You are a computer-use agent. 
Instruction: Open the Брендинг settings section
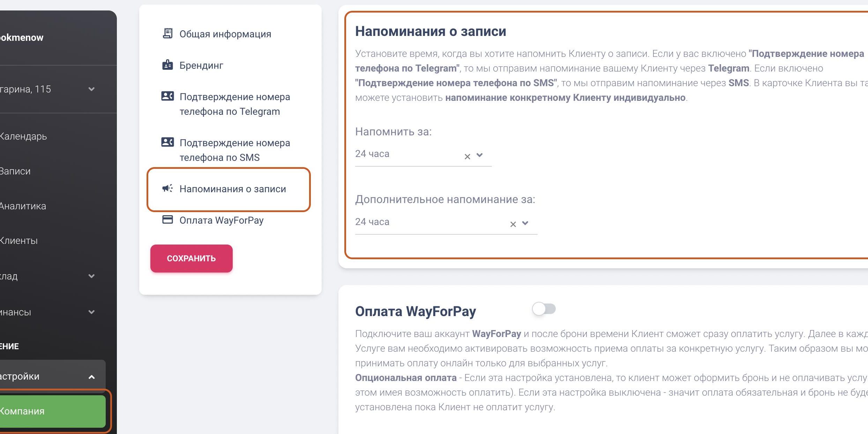[x=201, y=65]
